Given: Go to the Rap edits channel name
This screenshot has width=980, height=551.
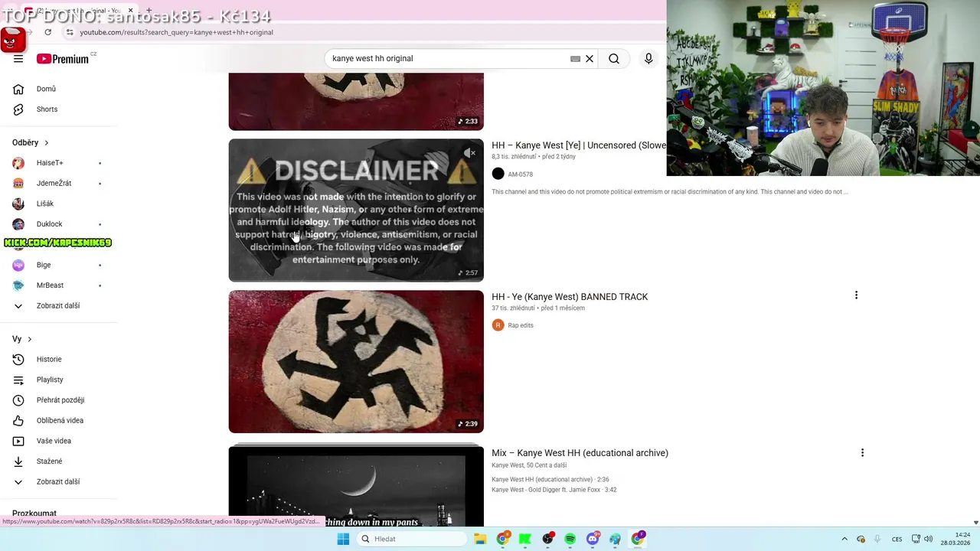Looking at the screenshot, I should [x=521, y=325].
